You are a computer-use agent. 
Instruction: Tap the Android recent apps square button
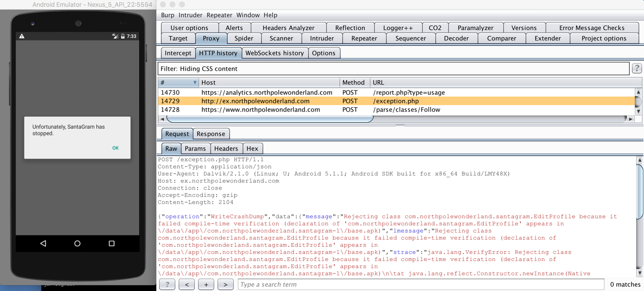coord(112,243)
